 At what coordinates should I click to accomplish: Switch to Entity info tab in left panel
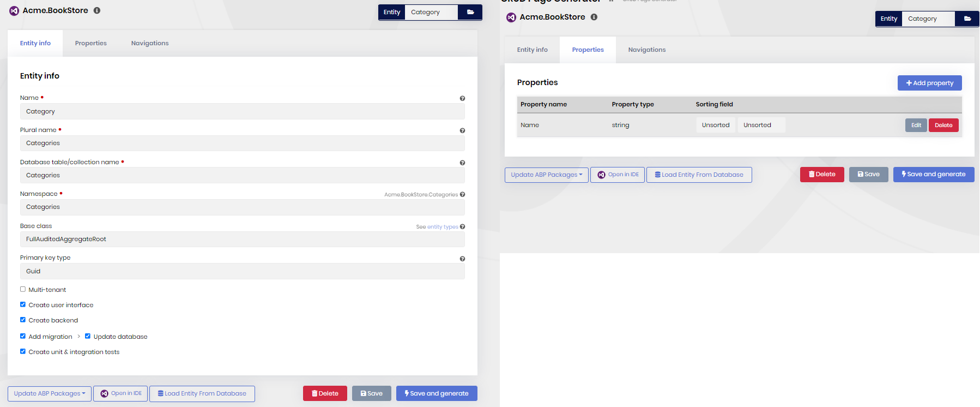click(35, 43)
